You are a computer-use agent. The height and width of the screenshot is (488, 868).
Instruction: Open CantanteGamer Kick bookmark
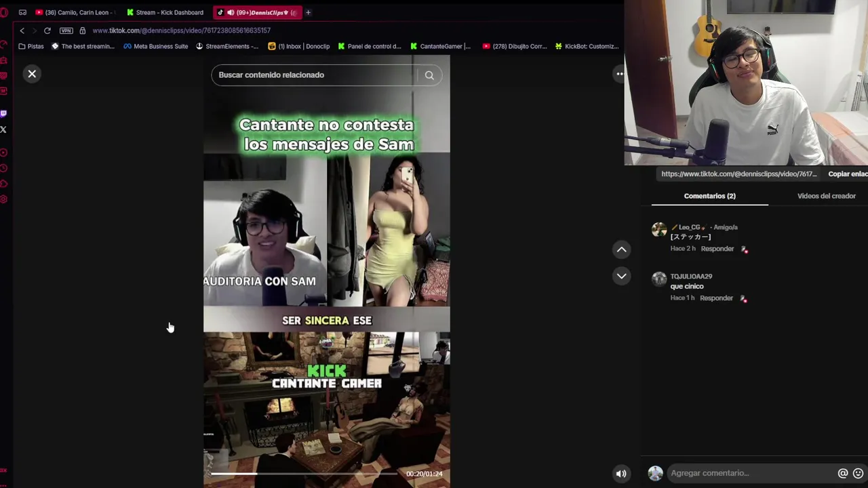point(440,46)
